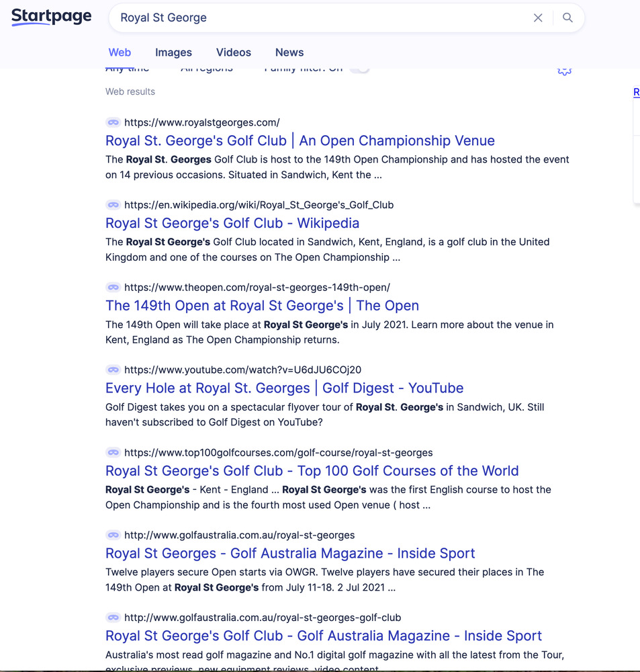Click anonymous view mask icon beside Wikipedia URL
The height and width of the screenshot is (672, 640).
pos(113,205)
